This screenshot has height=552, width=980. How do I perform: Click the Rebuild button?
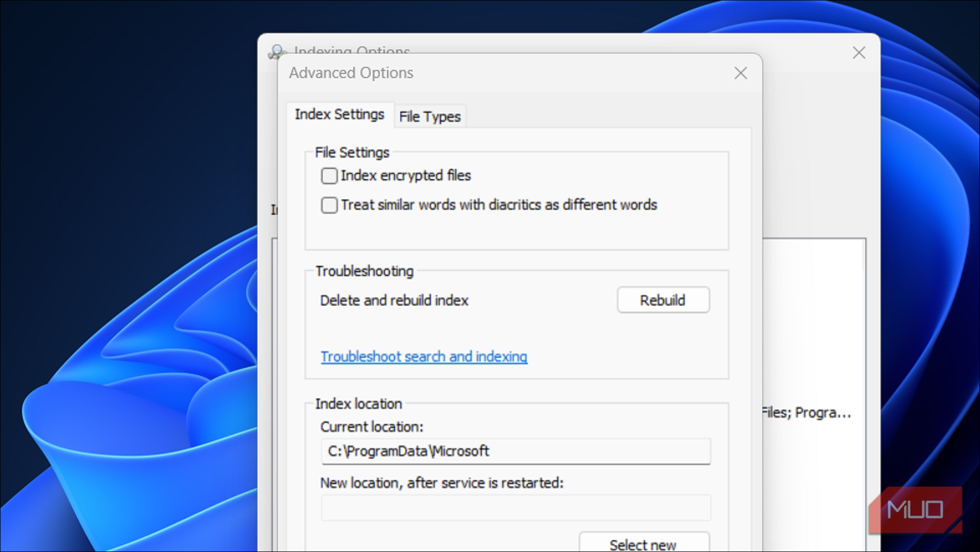pos(663,300)
